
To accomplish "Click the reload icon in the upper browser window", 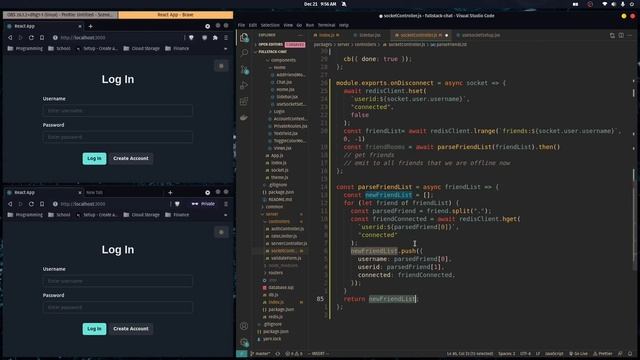I will [31, 38].
